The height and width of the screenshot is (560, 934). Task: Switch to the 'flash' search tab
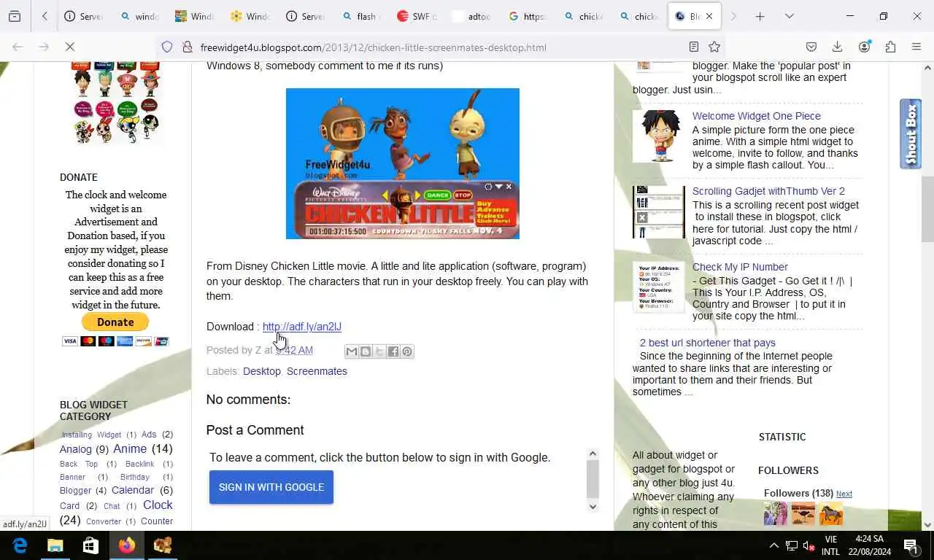360,16
